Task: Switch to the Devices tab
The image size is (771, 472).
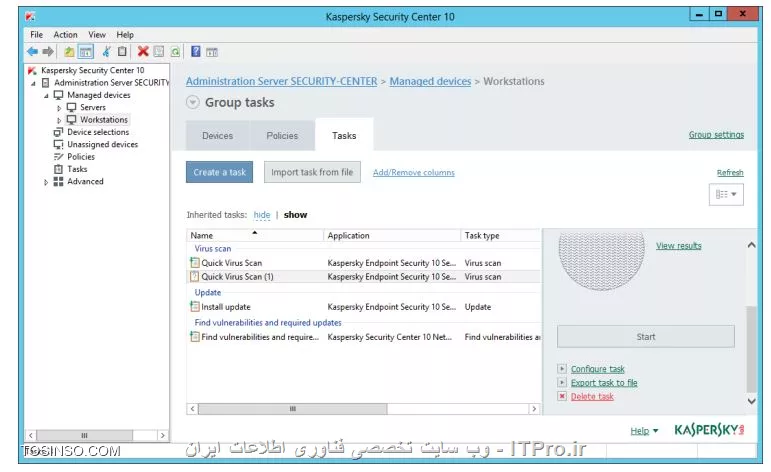Action: click(x=217, y=135)
